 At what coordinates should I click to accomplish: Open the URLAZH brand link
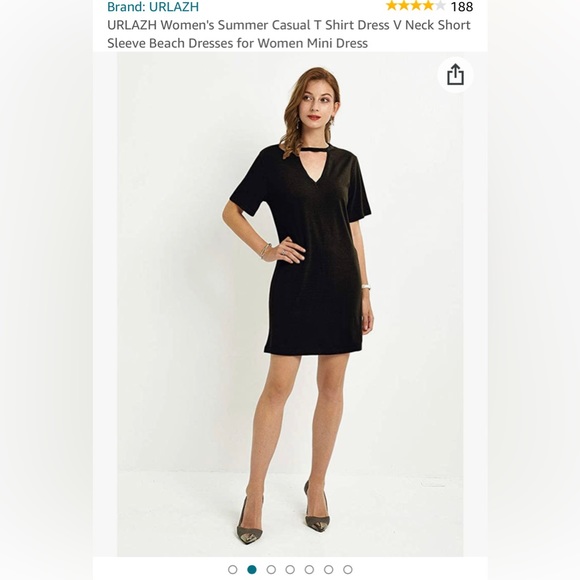(153, 7)
